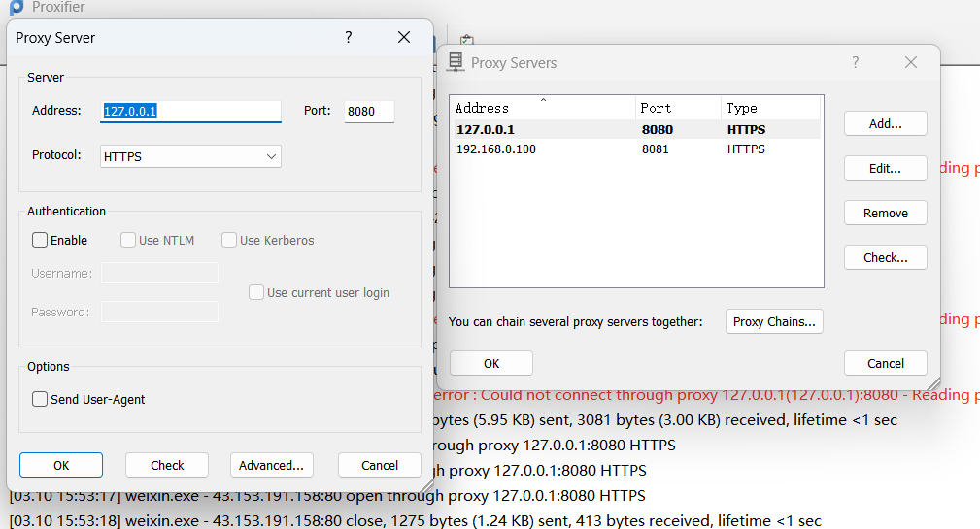The image size is (980, 529).
Task: Click the Port column header
Action: [678, 108]
